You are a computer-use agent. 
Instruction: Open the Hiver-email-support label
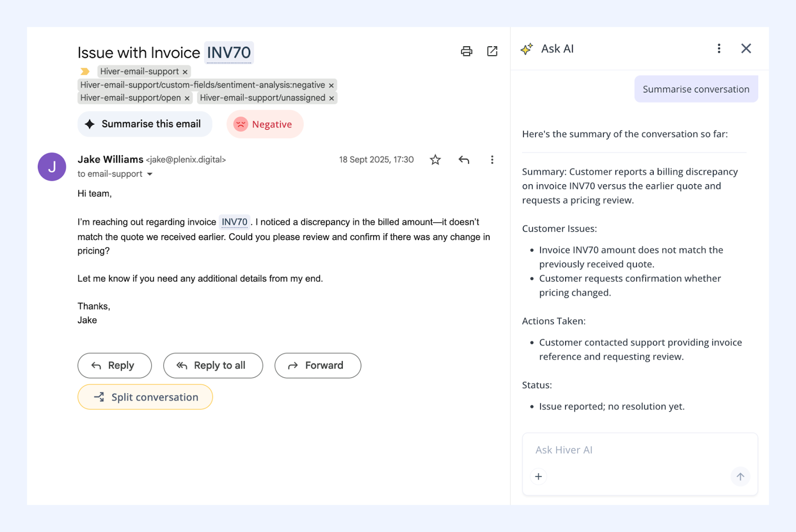pos(139,72)
